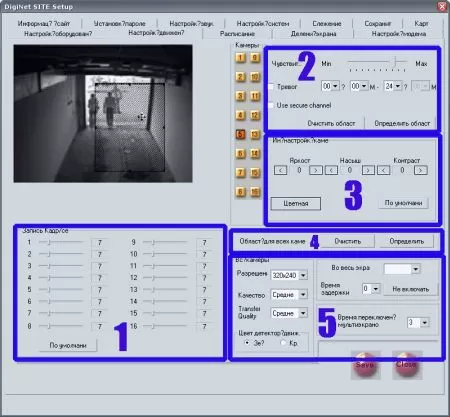Select camera 7 button
450x417 pixels.
tap(240, 173)
